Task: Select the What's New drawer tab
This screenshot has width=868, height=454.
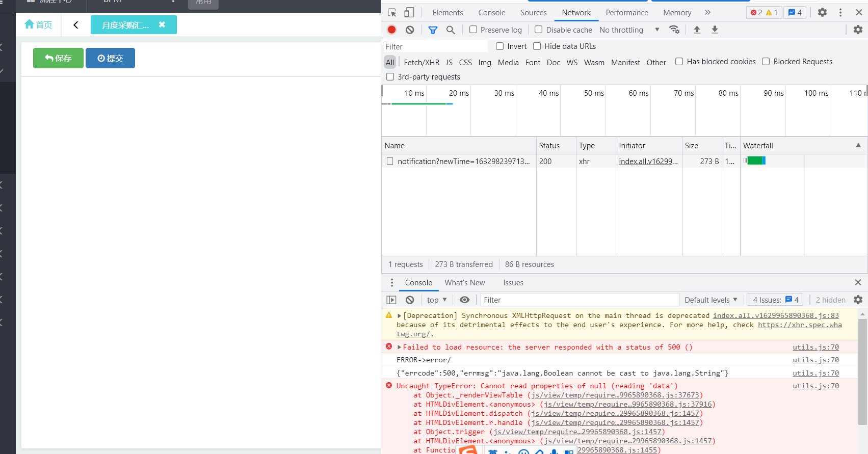Action: click(465, 283)
